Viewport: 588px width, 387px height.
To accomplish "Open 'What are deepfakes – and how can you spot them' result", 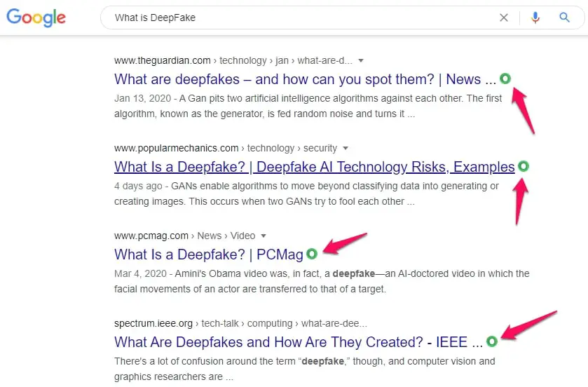I will click(305, 79).
